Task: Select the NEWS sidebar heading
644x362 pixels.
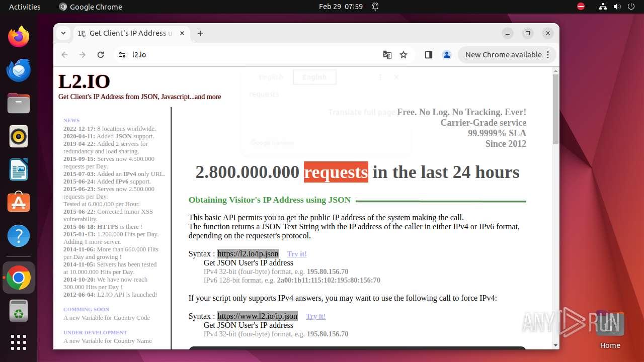Action: point(71,120)
